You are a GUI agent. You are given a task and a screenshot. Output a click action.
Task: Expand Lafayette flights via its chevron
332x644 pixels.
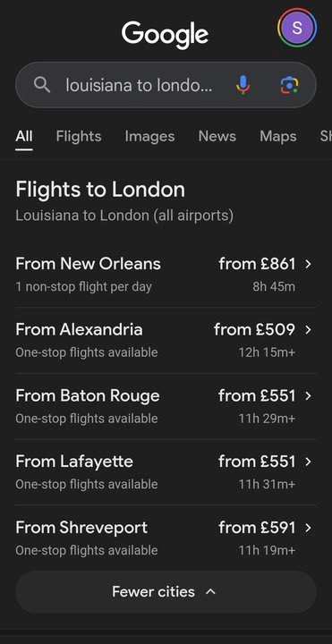tap(309, 462)
